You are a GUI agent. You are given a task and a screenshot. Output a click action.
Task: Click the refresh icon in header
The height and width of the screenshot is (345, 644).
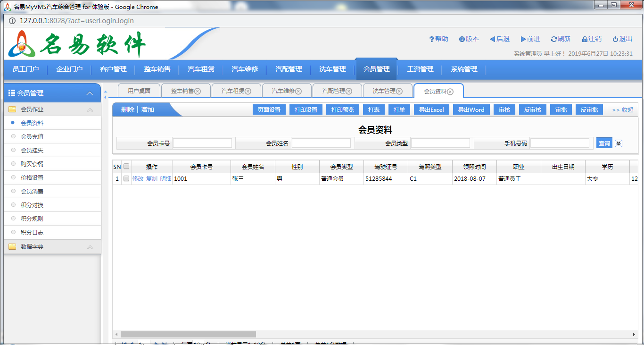point(554,39)
